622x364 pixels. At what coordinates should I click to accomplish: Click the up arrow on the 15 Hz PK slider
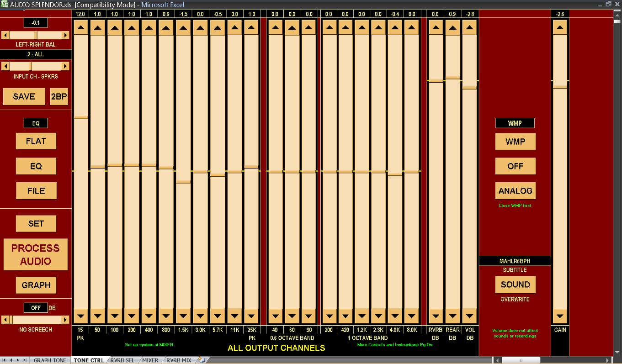[x=81, y=28]
